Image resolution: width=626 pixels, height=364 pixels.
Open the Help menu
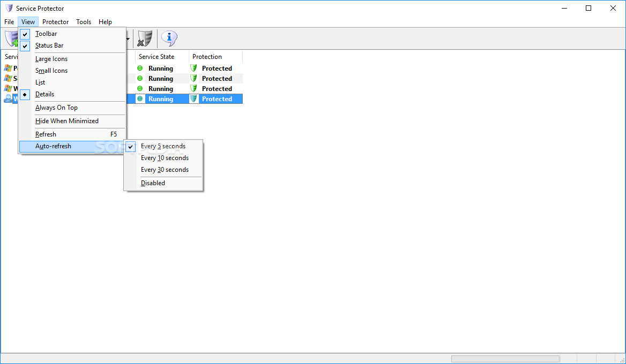pyautogui.click(x=105, y=22)
